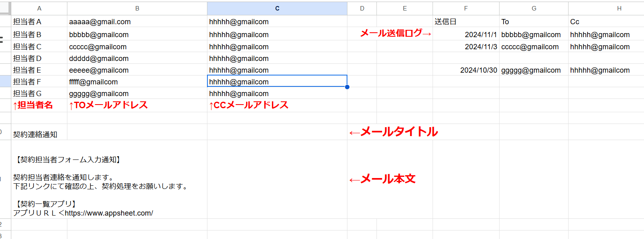Select the Cc header cell in the log
This screenshot has width=644, height=239.
coord(606,21)
